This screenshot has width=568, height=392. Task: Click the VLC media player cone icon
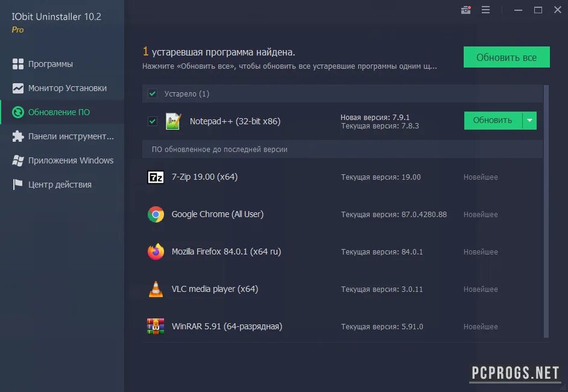coord(156,289)
